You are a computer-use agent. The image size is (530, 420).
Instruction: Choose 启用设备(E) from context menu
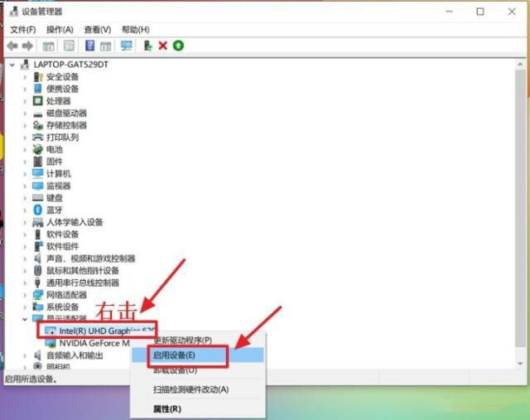pos(174,355)
